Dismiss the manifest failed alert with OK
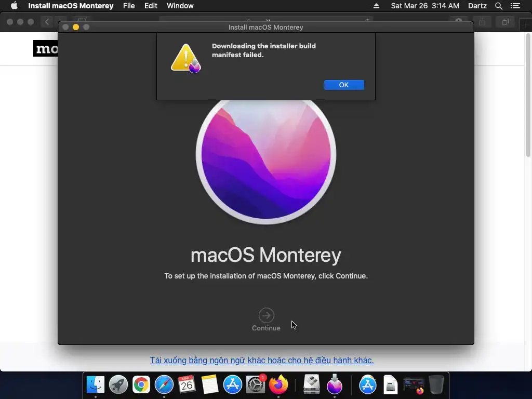Viewport: 532px width, 399px height. 344,85
